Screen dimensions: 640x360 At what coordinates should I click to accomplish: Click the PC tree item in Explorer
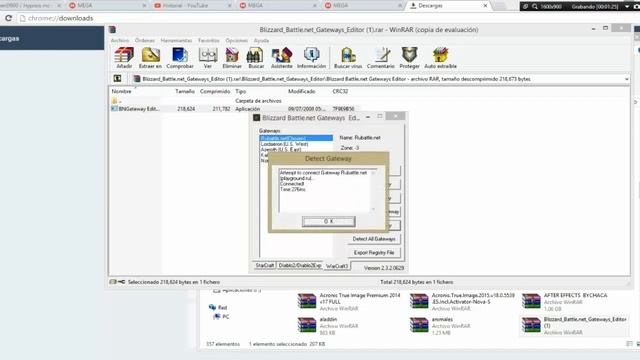[x=222, y=317]
